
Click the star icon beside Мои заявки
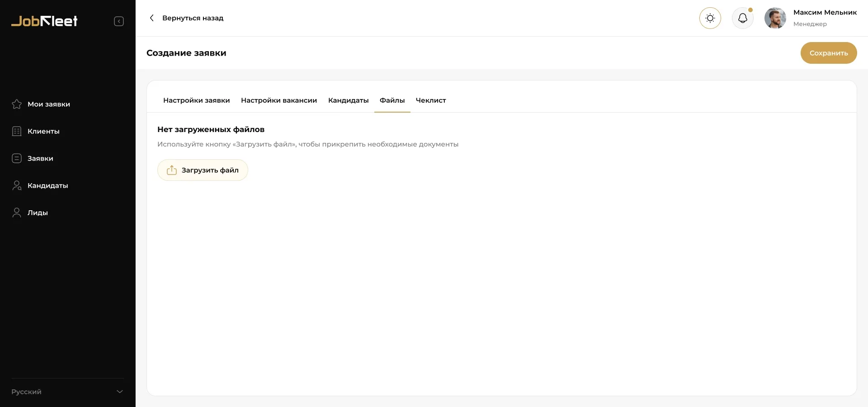pyautogui.click(x=17, y=104)
